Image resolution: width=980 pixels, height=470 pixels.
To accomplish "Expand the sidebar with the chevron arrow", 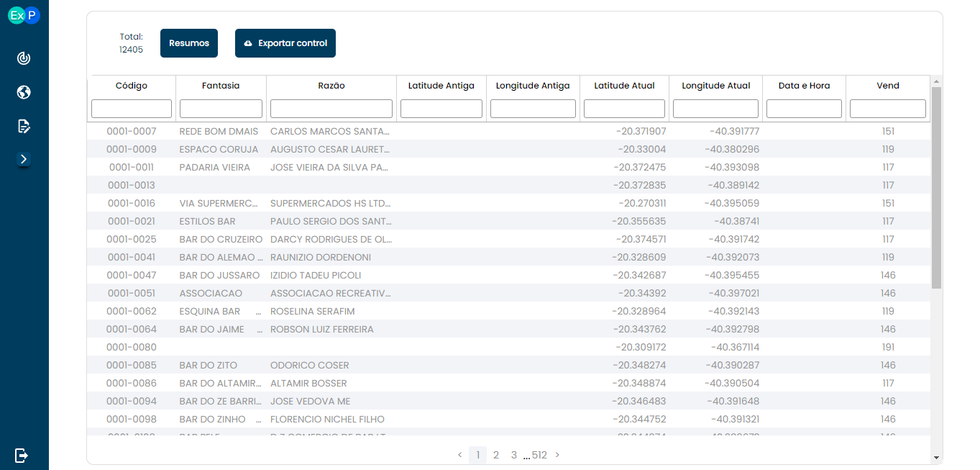I will point(24,159).
